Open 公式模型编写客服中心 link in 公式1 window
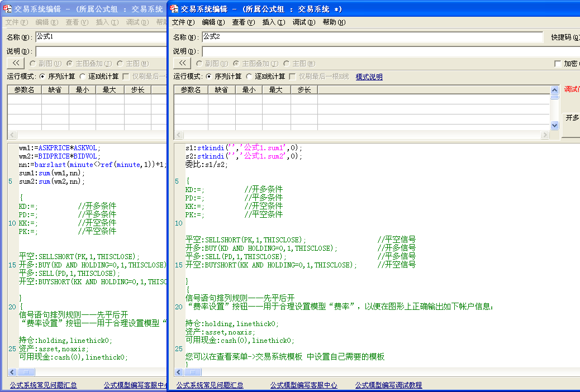This screenshot has height=392, width=580. (x=135, y=385)
